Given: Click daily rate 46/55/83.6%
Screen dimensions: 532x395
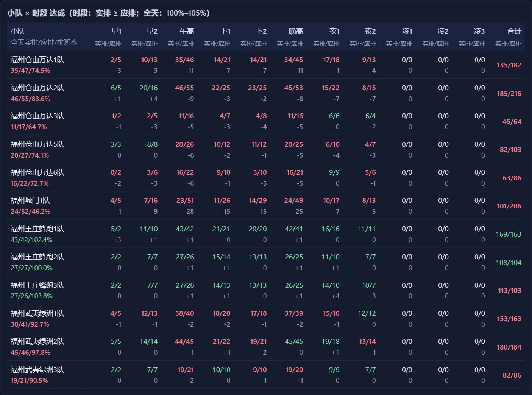Looking at the screenshot, I should (30, 99).
